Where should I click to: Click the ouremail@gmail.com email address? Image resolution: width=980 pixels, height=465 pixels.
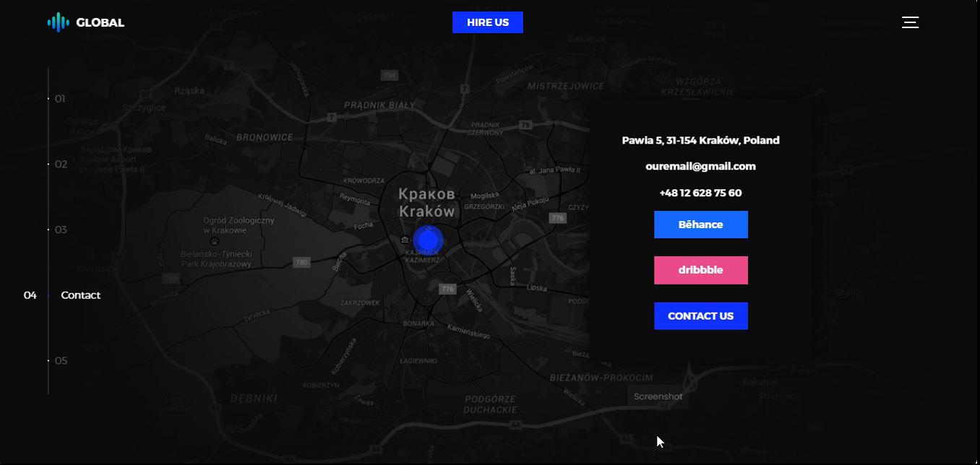tap(701, 166)
